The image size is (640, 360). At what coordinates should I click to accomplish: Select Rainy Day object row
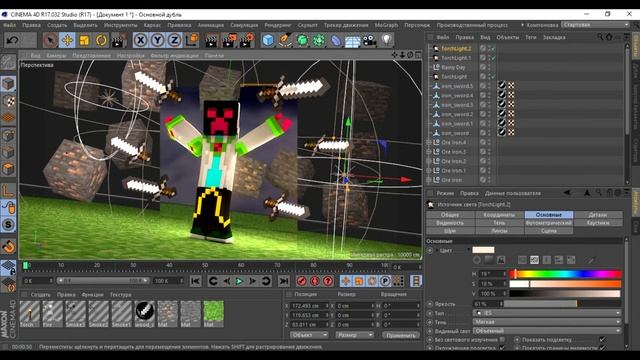coord(453,67)
